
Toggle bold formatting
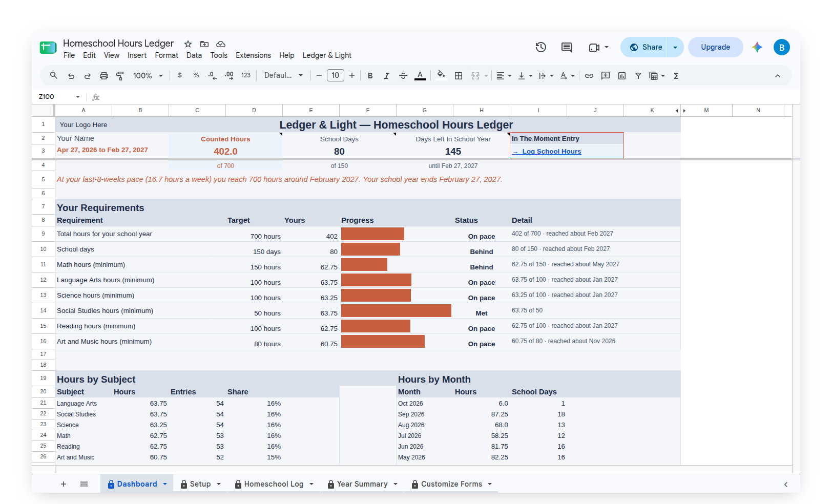(370, 76)
